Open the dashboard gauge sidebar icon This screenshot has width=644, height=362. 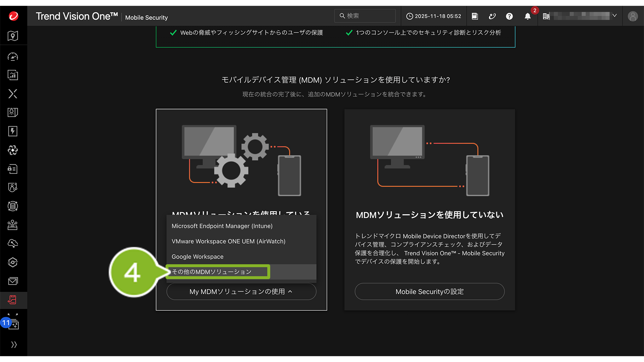click(x=13, y=57)
